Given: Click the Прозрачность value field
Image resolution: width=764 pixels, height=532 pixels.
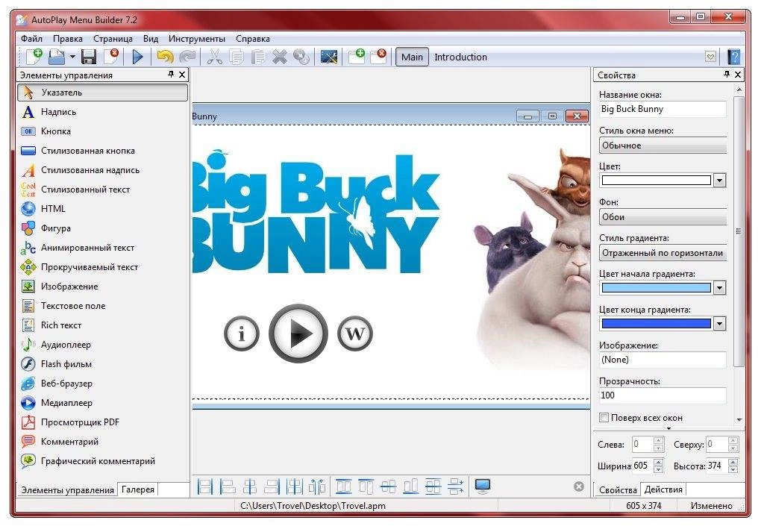Looking at the screenshot, I should click(x=663, y=395).
